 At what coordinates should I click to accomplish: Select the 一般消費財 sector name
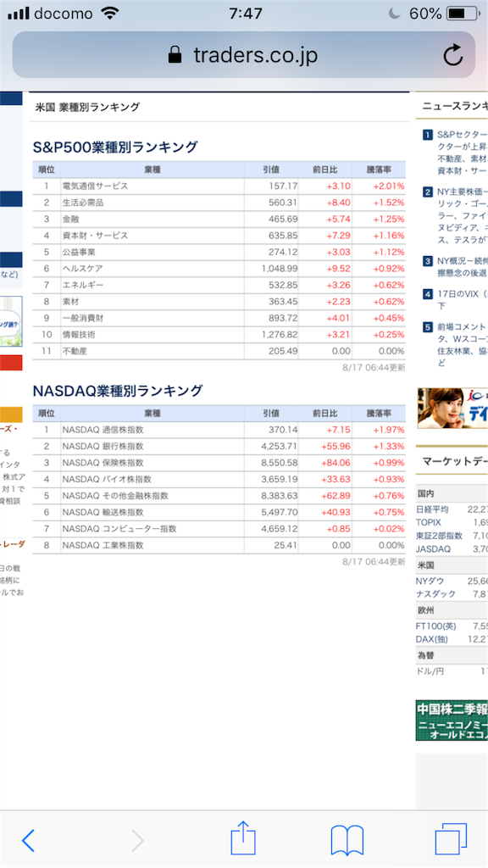point(83,319)
